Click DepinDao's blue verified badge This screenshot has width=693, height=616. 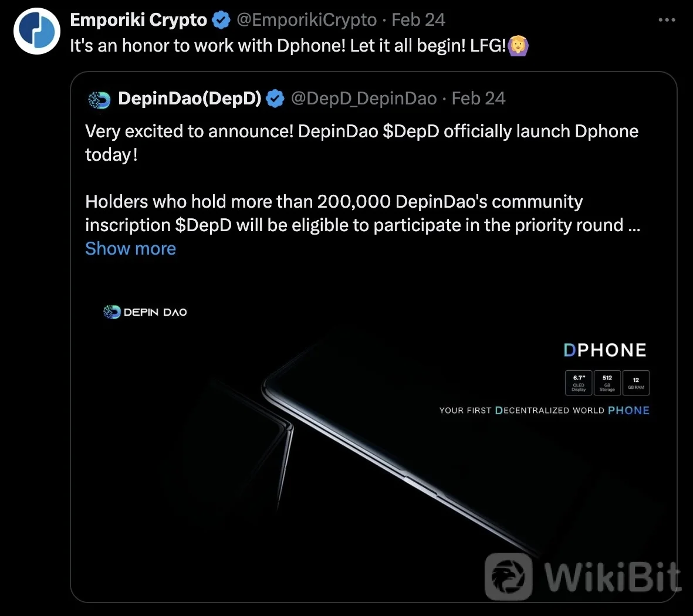[275, 99]
